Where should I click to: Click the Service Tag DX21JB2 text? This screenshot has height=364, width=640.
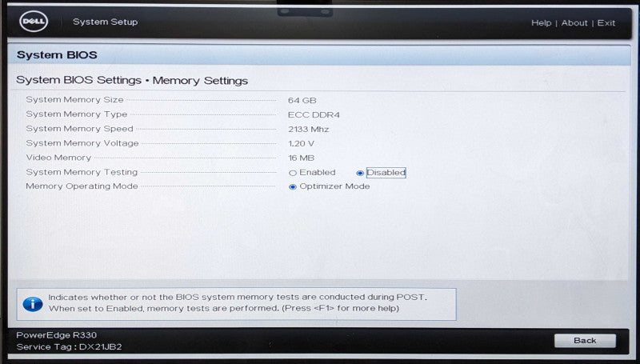coord(69,347)
